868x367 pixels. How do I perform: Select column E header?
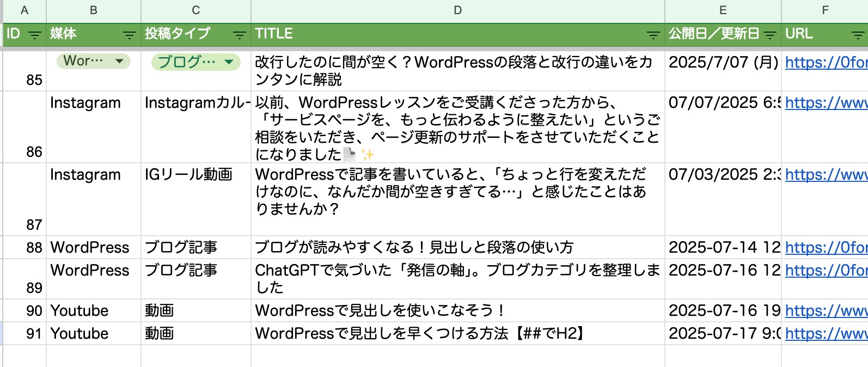(723, 10)
